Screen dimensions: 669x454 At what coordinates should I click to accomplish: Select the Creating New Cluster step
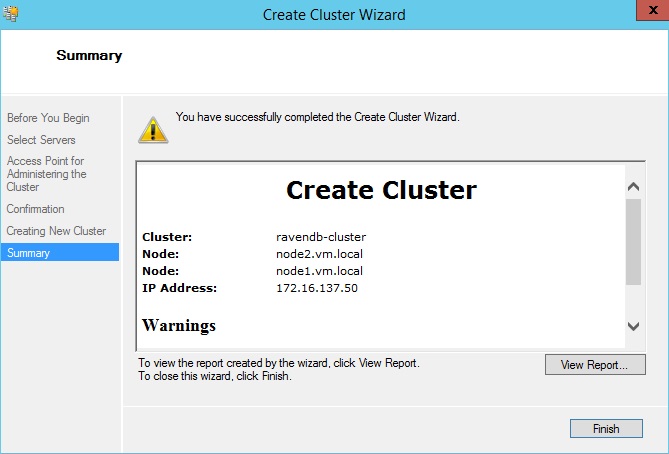tap(56, 231)
